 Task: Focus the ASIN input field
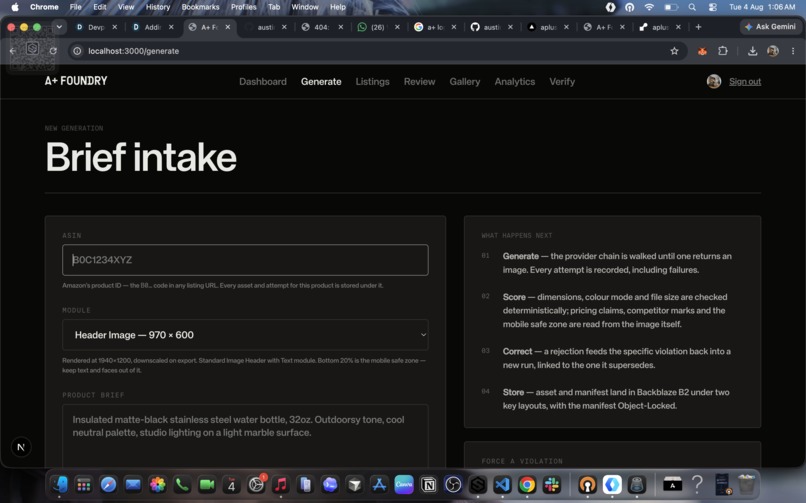245,260
